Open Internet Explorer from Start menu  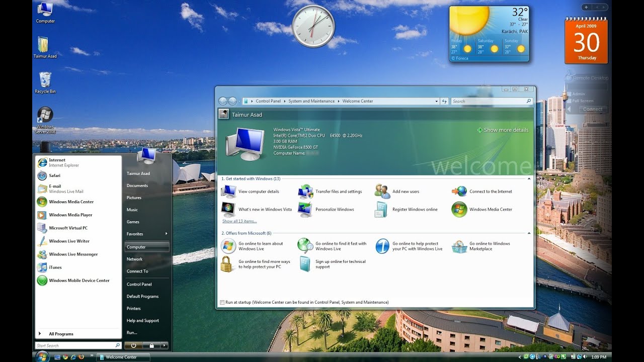pyautogui.click(x=78, y=162)
